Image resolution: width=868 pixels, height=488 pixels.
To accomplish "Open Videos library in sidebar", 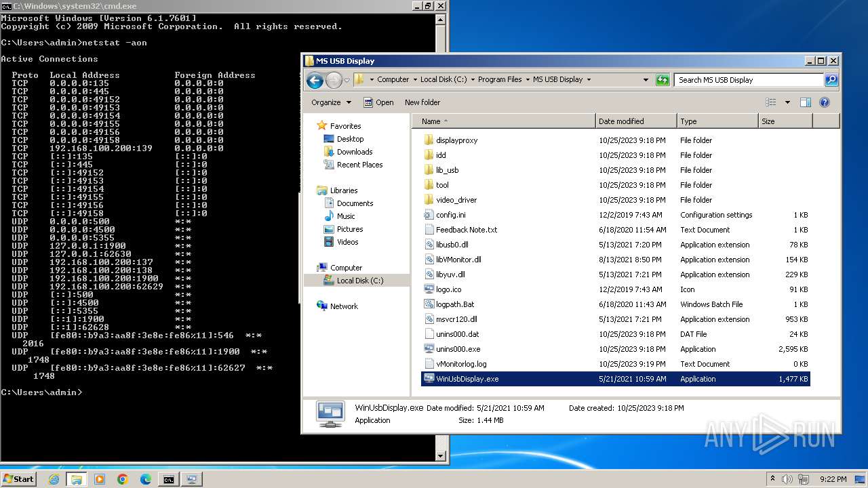I will click(347, 242).
